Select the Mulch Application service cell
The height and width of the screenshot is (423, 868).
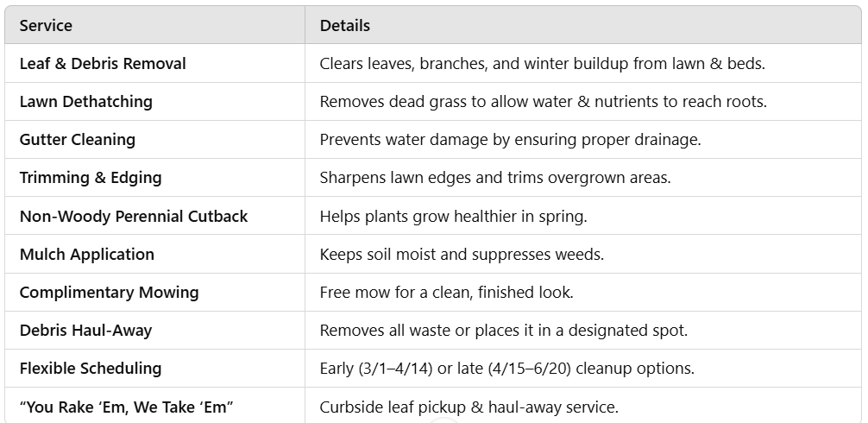point(155,254)
